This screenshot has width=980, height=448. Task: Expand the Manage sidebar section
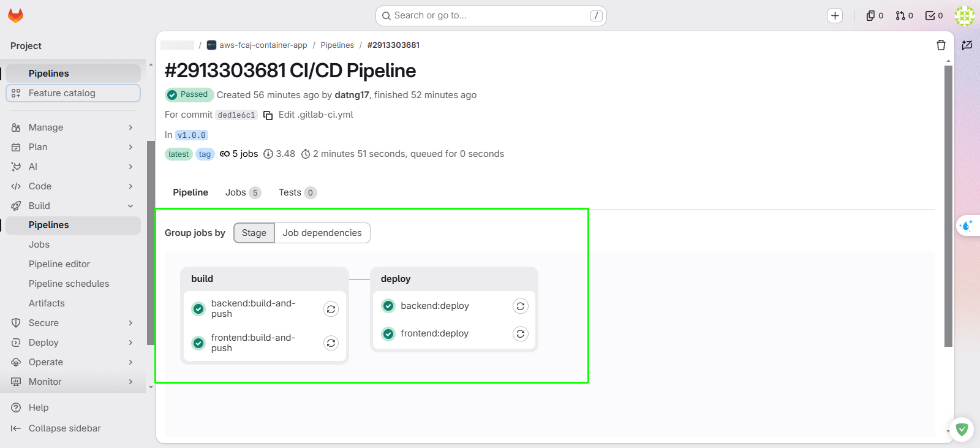pos(73,127)
